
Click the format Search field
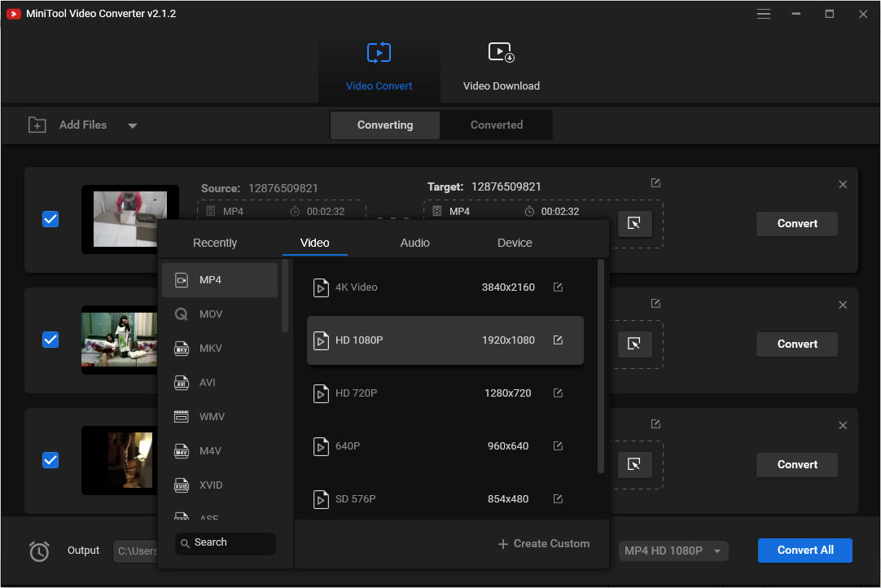pos(226,543)
